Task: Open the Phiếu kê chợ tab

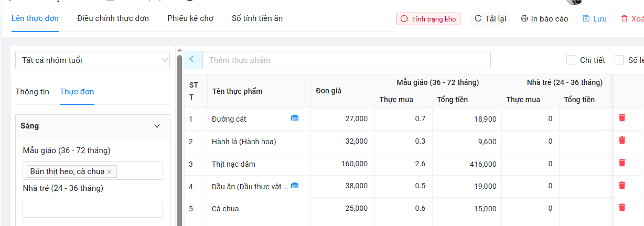Action: (x=190, y=18)
